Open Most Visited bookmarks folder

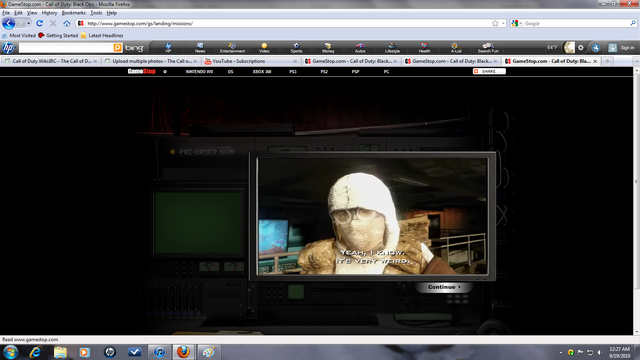(x=19, y=36)
